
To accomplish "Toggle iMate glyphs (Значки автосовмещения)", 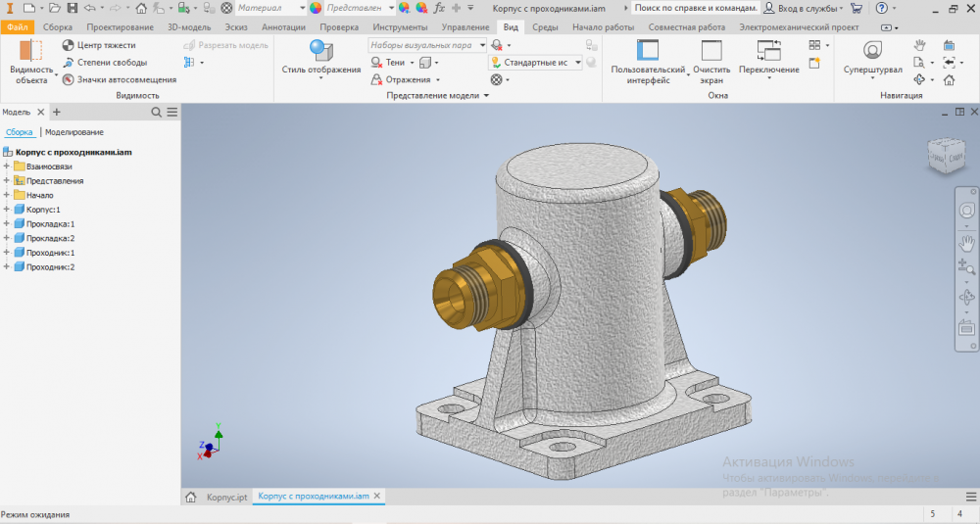I will point(120,80).
